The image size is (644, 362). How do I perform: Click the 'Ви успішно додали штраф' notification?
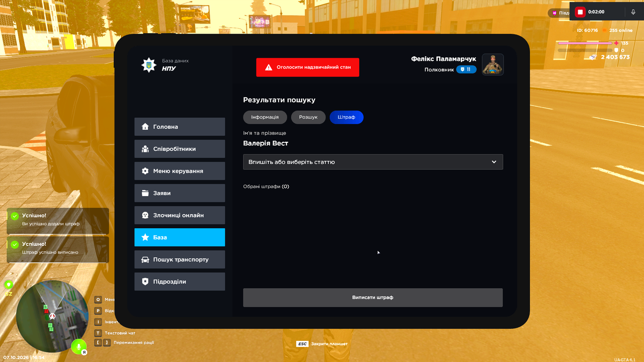(58, 221)
